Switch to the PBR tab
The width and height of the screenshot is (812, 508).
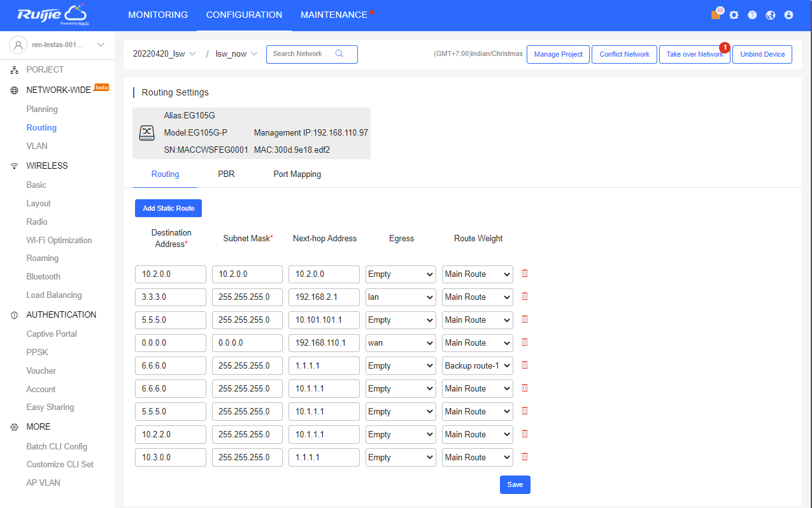click(226, 174)
